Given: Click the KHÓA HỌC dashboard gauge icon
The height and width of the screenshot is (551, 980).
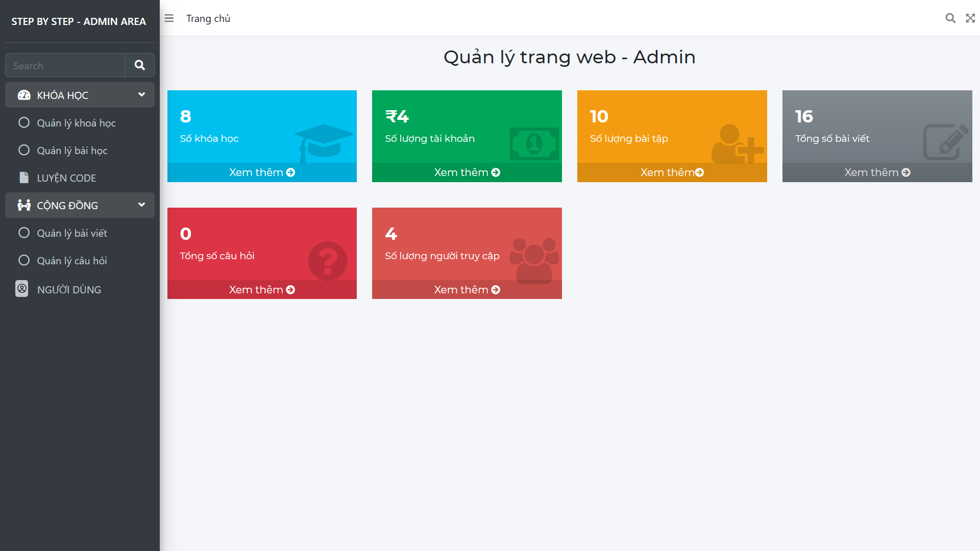Looking at the screenshot, I should [x=23, y=95].
